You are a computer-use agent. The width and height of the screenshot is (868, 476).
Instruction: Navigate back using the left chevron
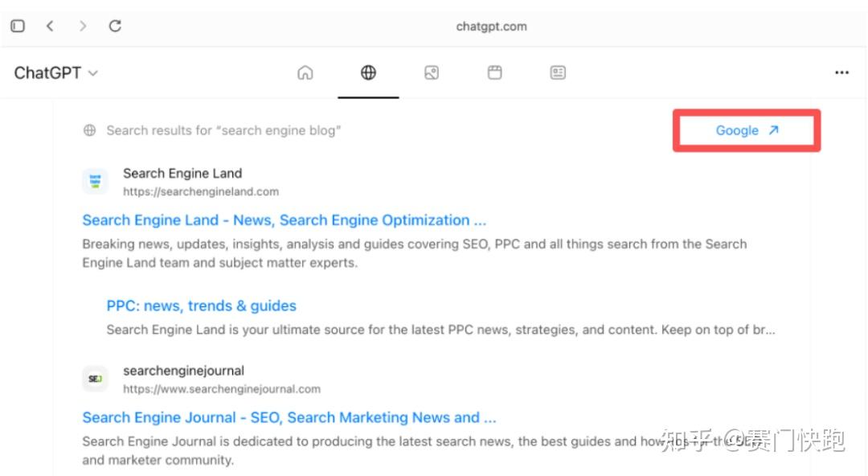pyautogui.click(x=50, y=25)
